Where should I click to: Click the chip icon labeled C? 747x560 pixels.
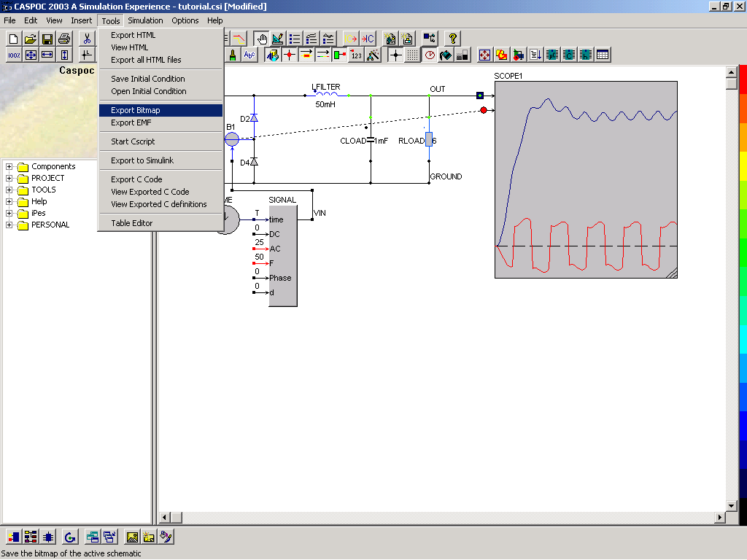(x=569, y=55)
